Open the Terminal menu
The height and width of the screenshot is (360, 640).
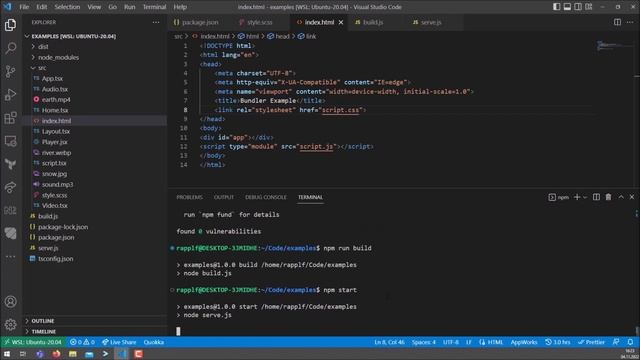(x=154, y=7)
